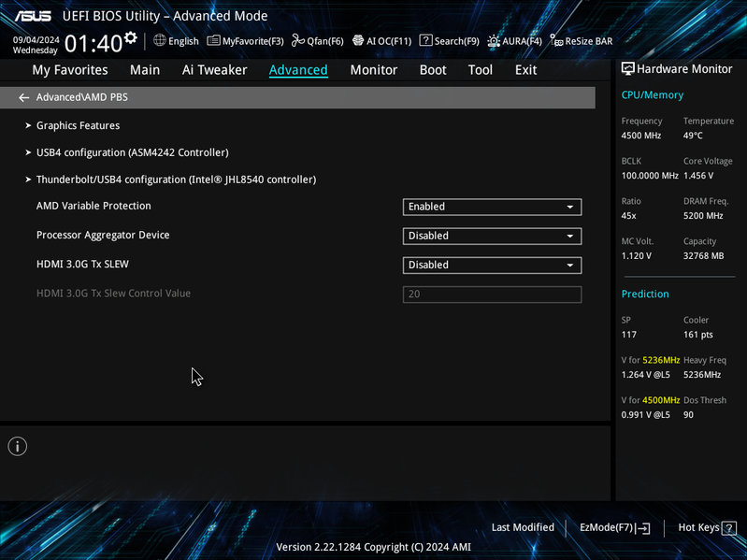Open HDMI 3.0G Tx SLEW dropdown
This screenshot has height=560, width=747.
point(492,265)
